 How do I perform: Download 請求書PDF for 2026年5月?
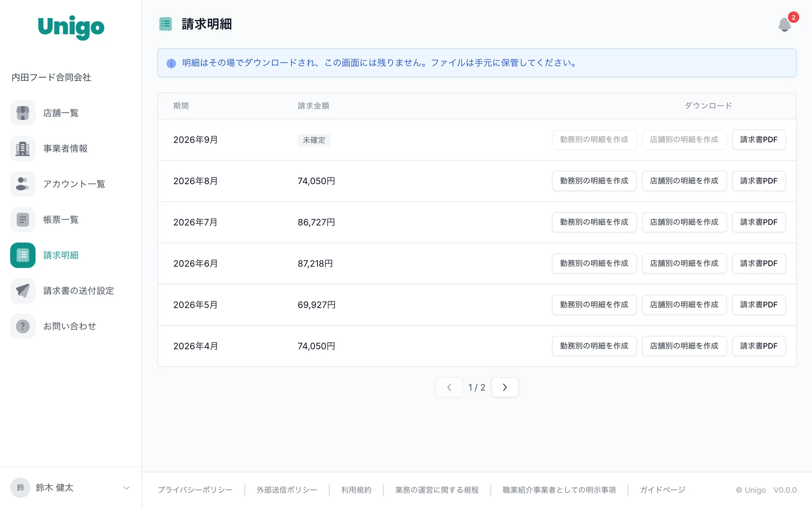759,305
